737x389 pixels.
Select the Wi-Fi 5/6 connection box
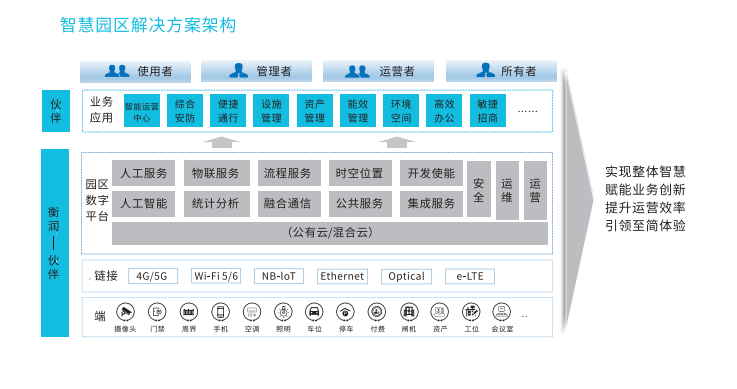[216, 276]
